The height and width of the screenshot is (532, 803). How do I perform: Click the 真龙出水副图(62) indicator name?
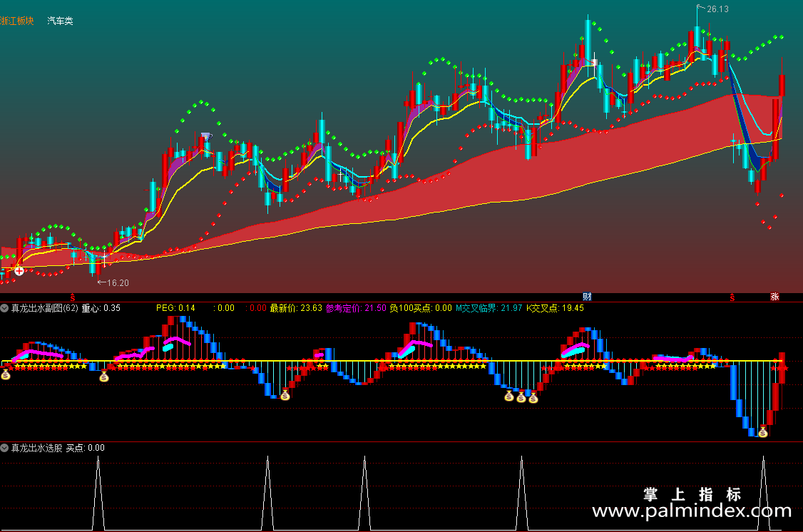[x=44, y=308]
